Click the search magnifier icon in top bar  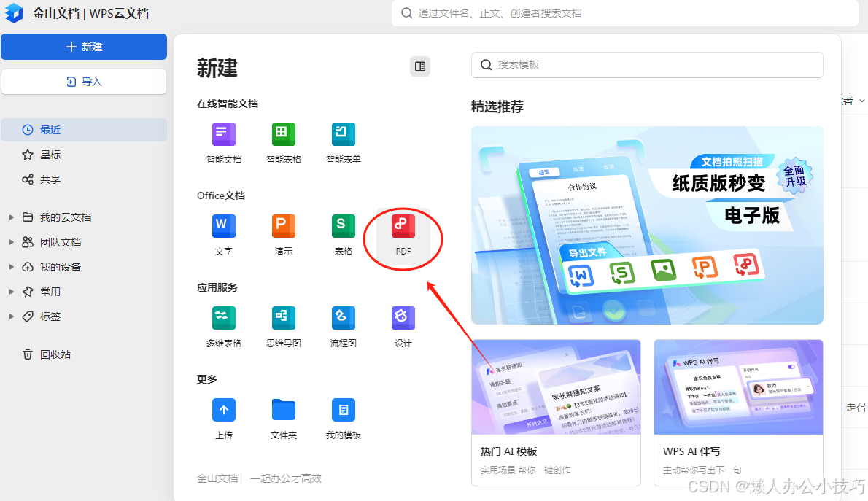(406, 12)
